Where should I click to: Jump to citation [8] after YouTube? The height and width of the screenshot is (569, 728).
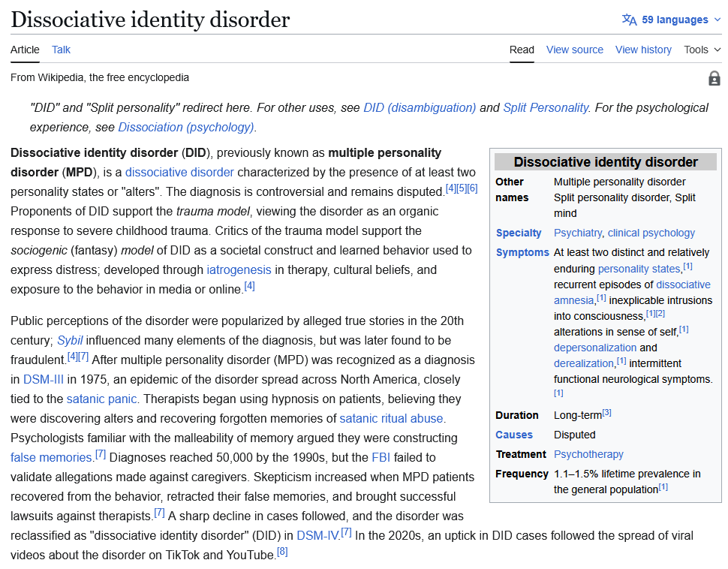point(282,552)
